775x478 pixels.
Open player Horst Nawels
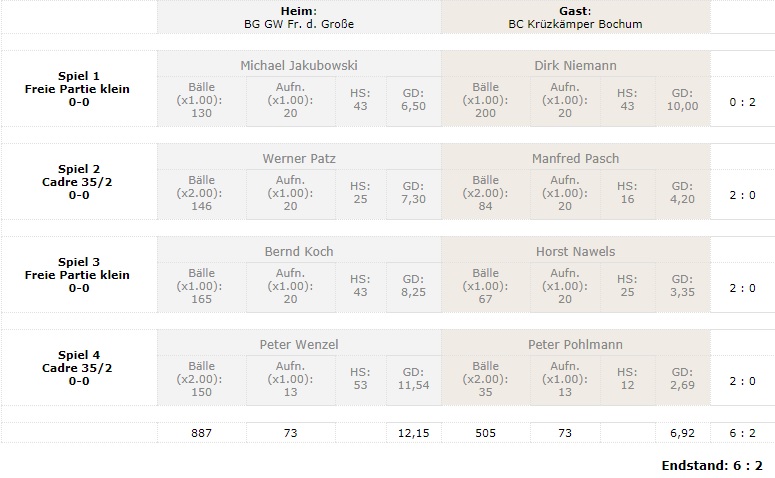[575, 252]
